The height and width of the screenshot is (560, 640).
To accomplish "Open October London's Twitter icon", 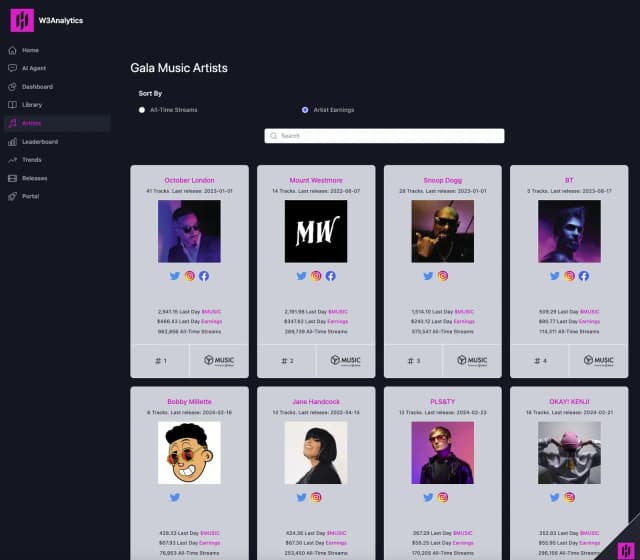I will (175, 276).
